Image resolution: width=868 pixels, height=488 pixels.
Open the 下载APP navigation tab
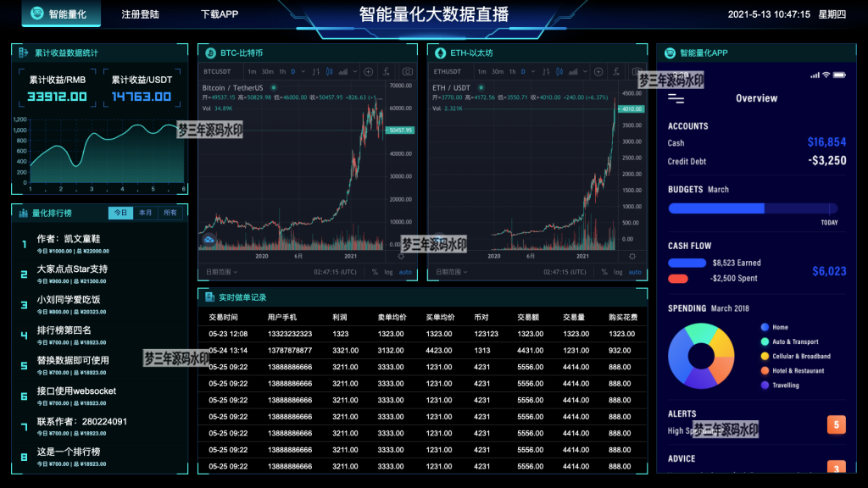pyautogui.click(x=220, y=14)
